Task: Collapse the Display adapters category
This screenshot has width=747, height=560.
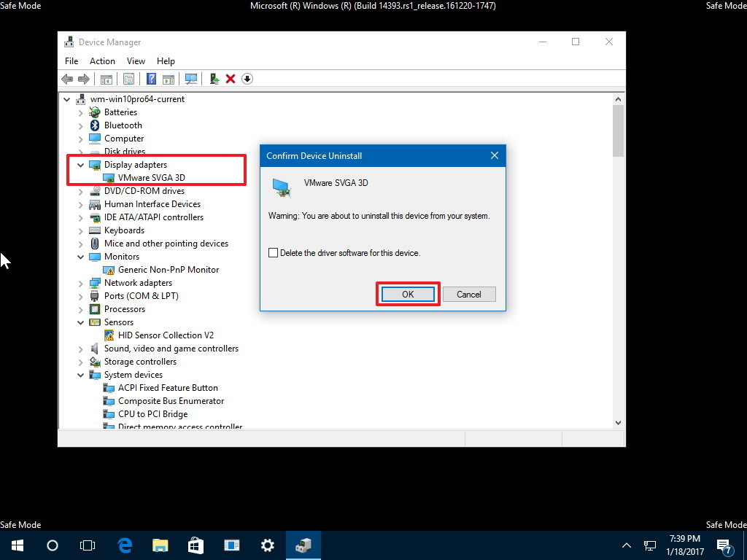Action: click(80, 164)
